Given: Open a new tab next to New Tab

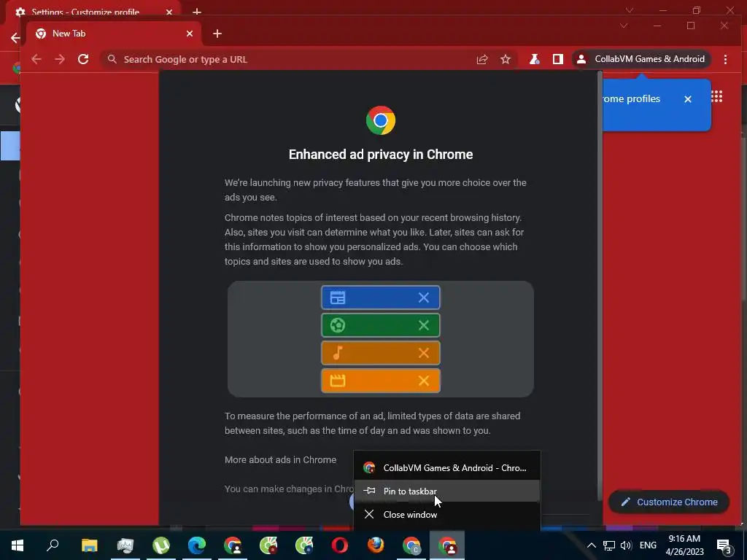Looking at the screenshot, I should [x=217, y=34].
